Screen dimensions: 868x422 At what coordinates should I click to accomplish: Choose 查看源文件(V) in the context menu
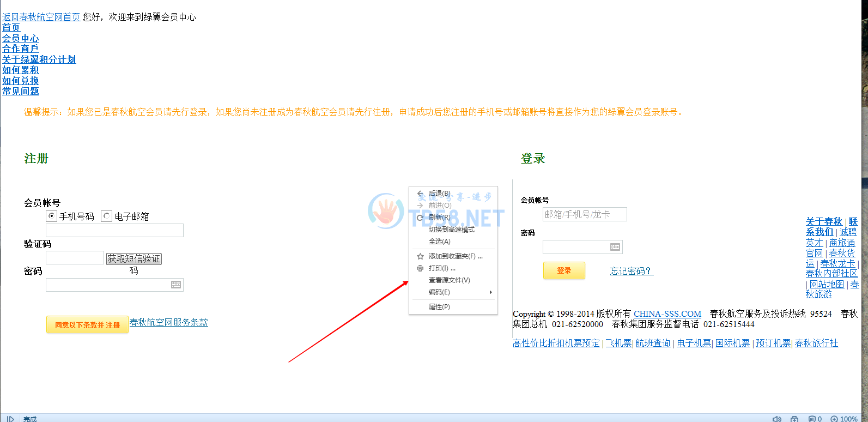click(x=453, y=280)
